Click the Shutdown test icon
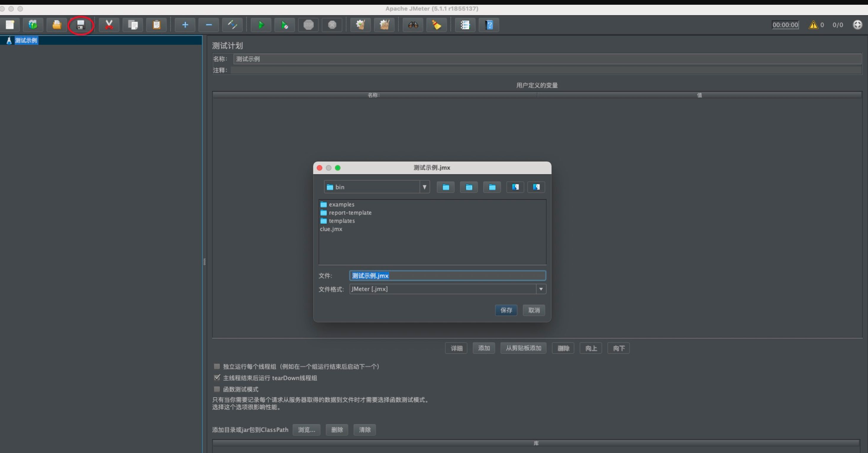This screenshot has height=453, width=868. [x=332, y=25]
